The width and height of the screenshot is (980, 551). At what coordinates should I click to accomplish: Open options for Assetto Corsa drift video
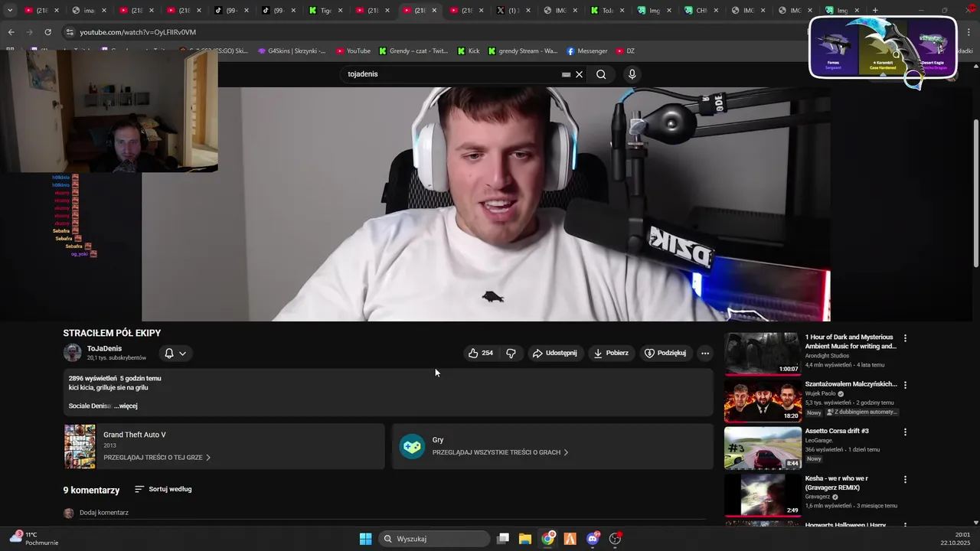pos(905,432)
